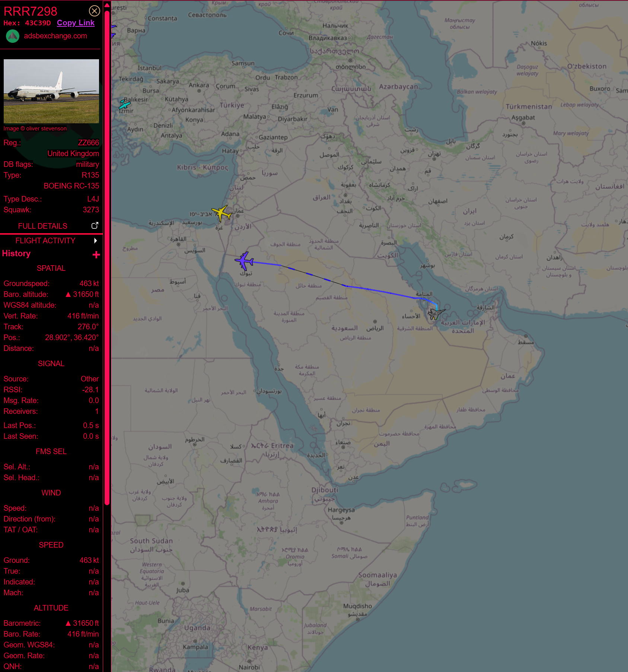The image size is (628, 672).
Task: Expand History with the plus icon
Action: [x=96, y=255]
